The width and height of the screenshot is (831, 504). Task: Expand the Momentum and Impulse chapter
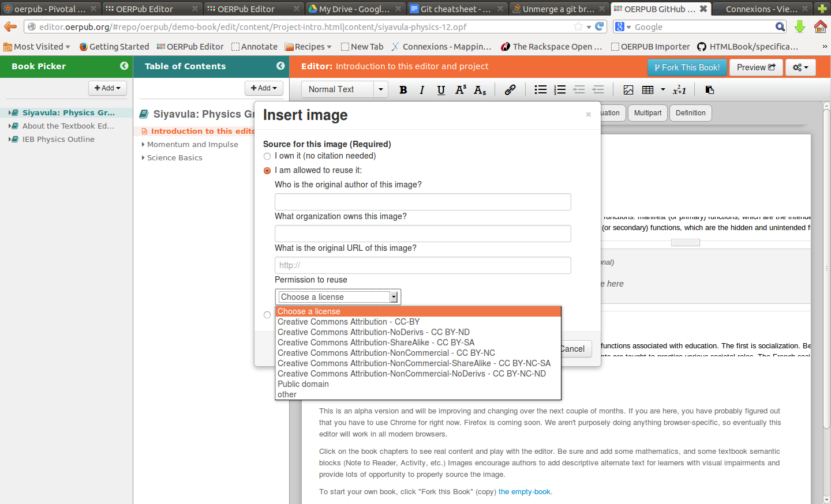[x=192, y=145]
